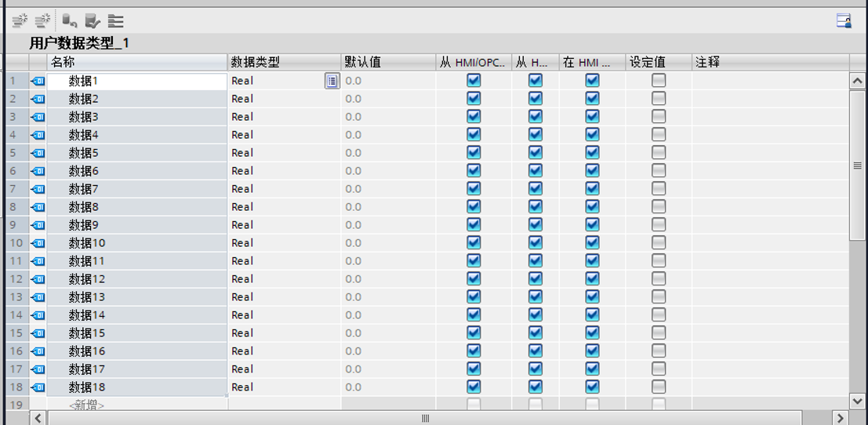This screenshot has height=425, width=868.
Task: Click the tag icon for 数据6
Action: click(38, 171)
